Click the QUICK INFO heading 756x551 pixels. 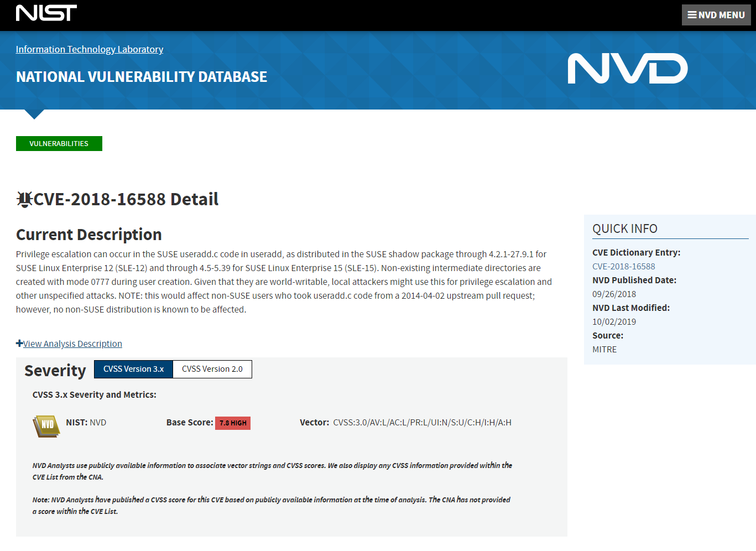tap(625, 228)
